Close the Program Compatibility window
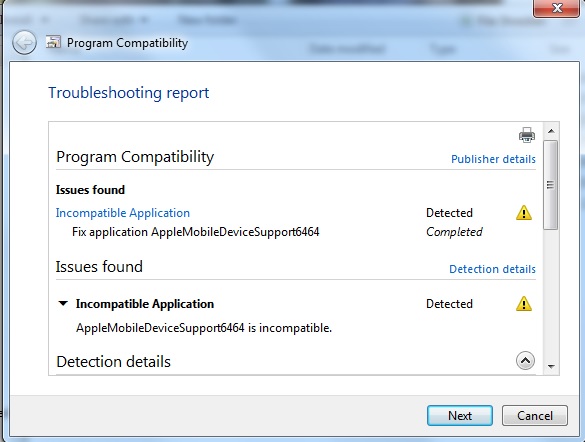This screenshot has height=442, width=585. coord(557,8)
